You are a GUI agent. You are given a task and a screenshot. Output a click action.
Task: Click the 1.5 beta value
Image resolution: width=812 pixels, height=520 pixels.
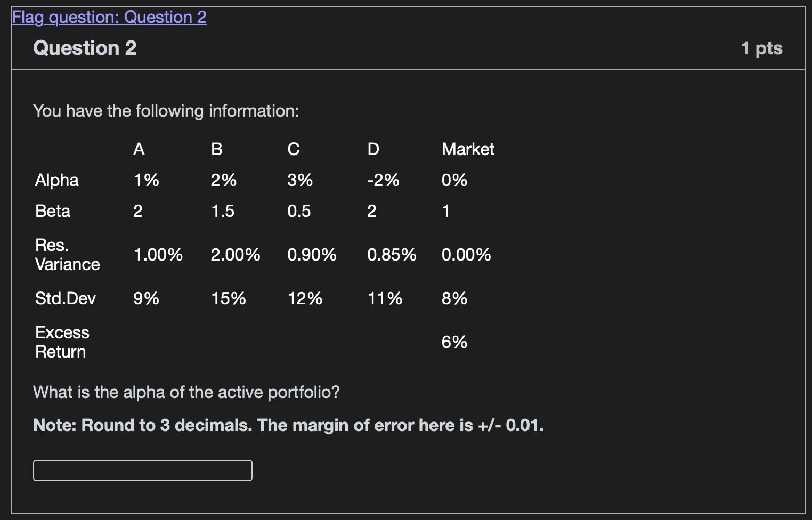[223, 211]
